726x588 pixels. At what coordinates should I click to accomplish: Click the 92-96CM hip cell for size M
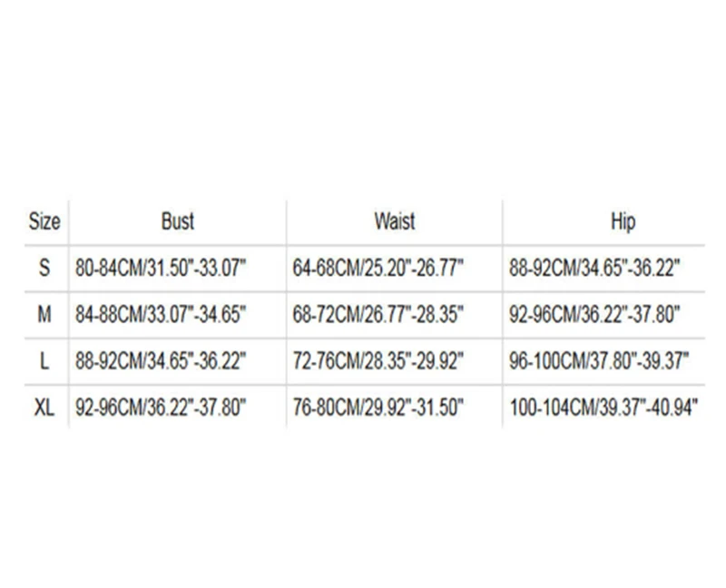coord(596,315)
